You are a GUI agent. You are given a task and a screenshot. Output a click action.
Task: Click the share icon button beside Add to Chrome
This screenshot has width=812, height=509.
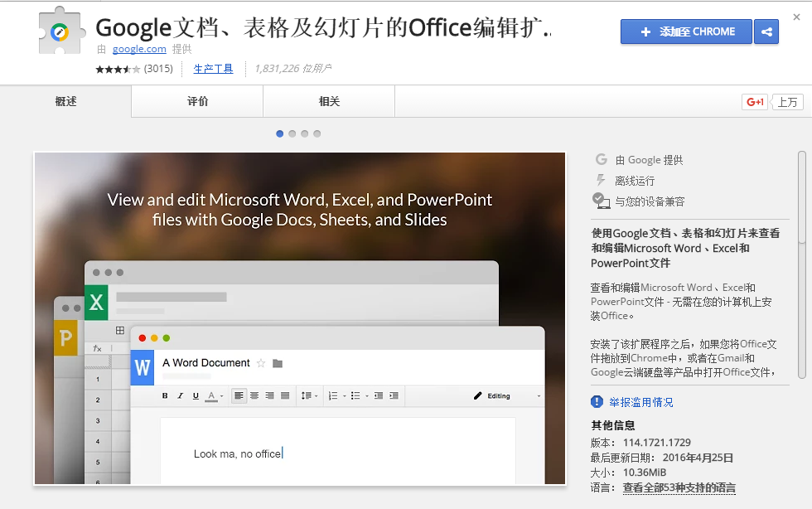point(766,32)
